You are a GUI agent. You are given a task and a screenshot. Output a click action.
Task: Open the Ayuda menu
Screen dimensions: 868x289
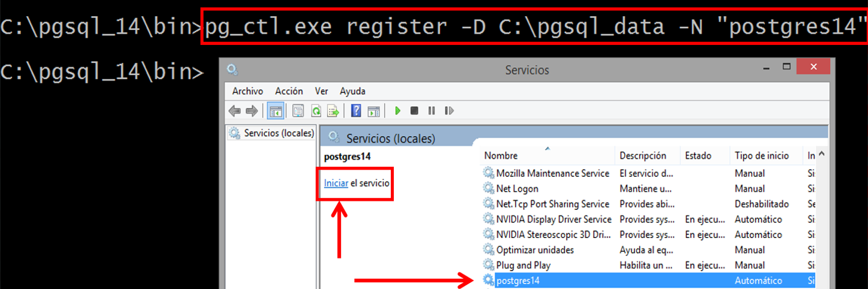(x=352, y=91)
